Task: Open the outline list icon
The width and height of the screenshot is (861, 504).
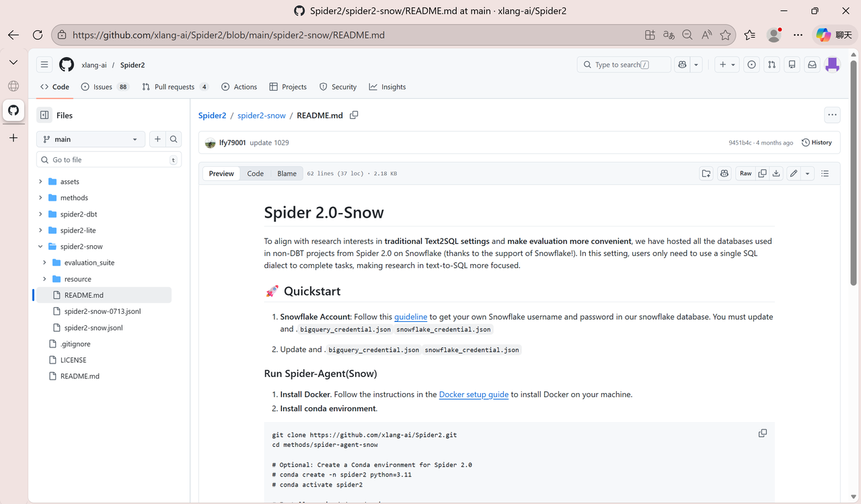Action: tap(825, 173)
